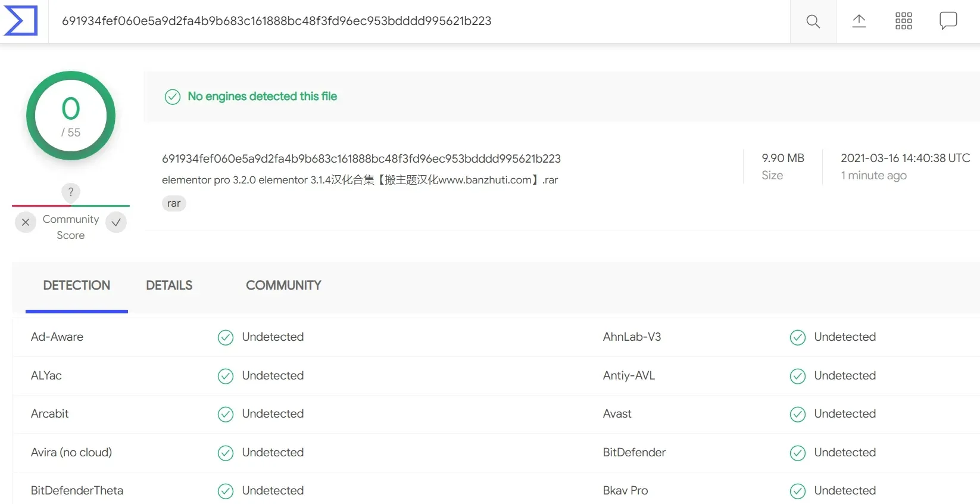Click the hash in the search field
Viewport: 980px width, 504px height.
pos(277,21)
